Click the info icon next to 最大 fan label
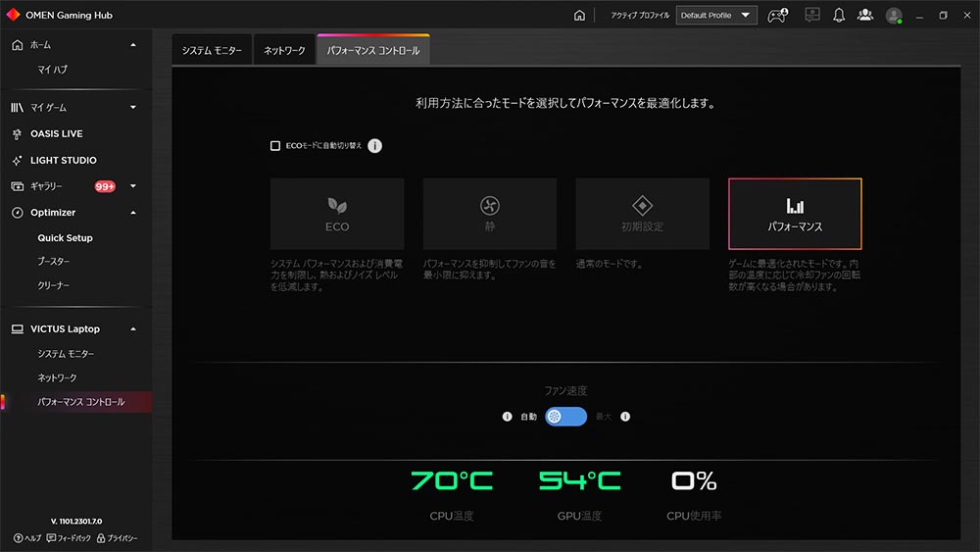Viewport: 980px width, 552px height. pos(625,417)
